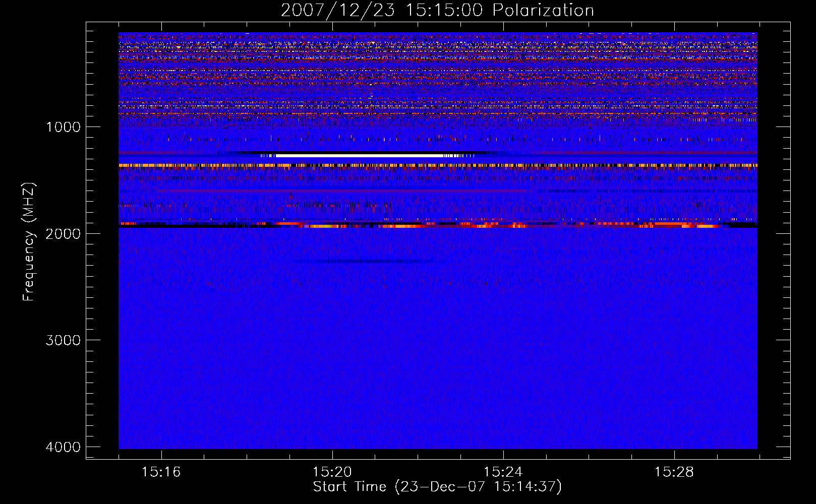
Task: Select the 3000 frequency axis label
Action: pos(63,340)
